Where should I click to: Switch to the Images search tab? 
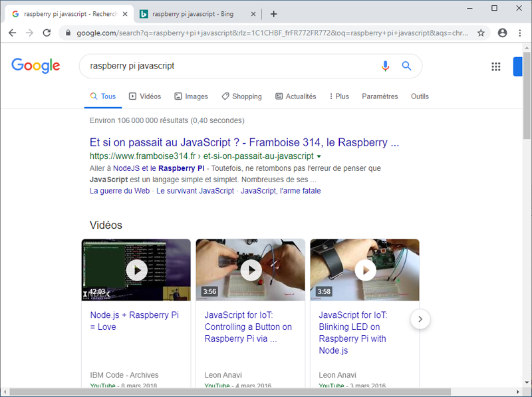(191, 96)
